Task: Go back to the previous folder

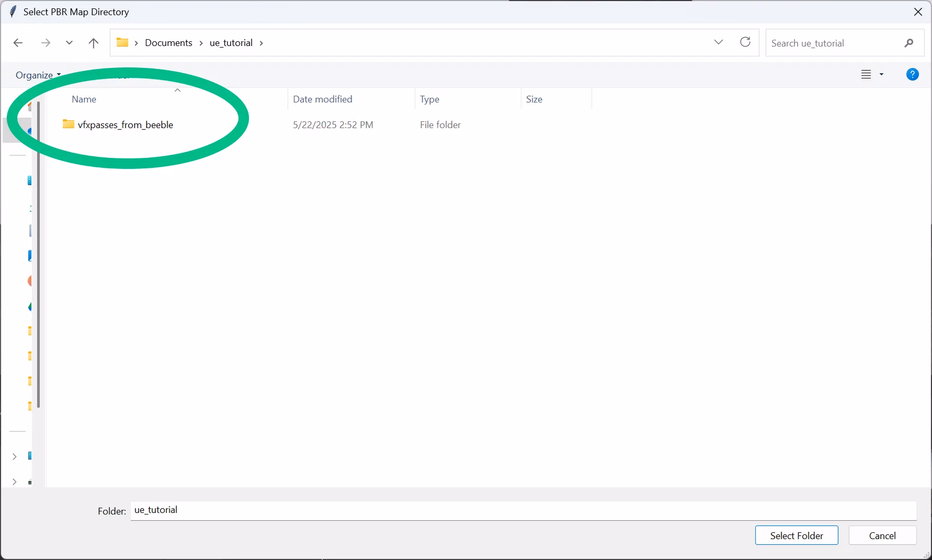Action: tap(18, 43)
